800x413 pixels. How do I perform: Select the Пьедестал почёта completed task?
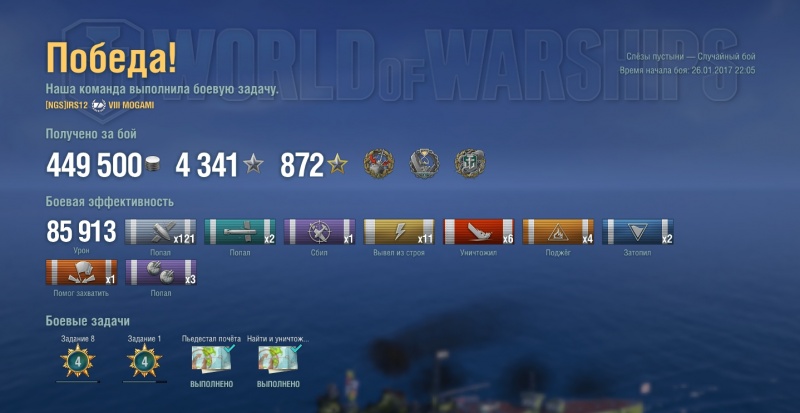(x=212, y=358)
